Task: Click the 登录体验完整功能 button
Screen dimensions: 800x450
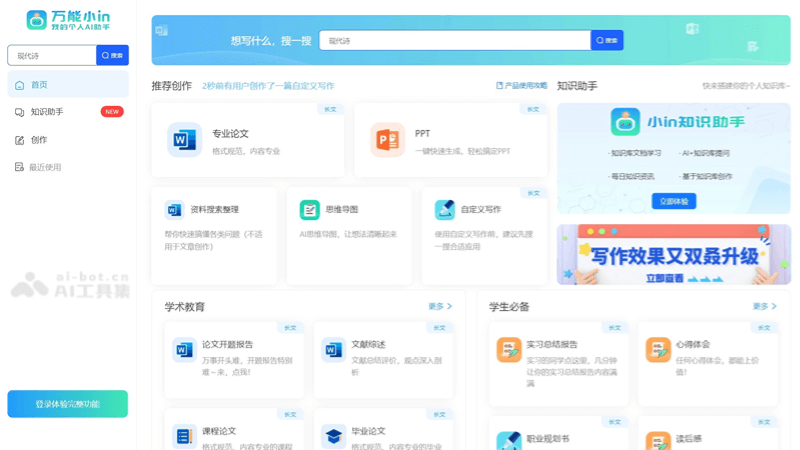Action: (x=67, y=404)
